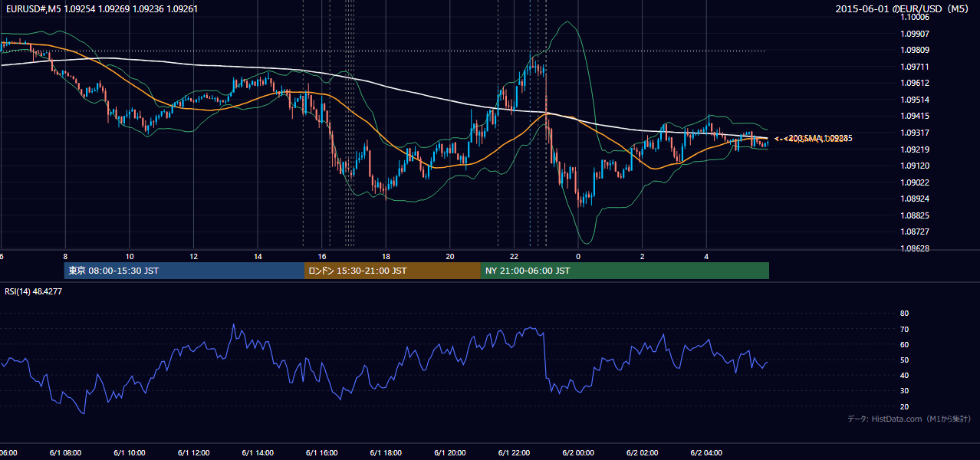Click RSI axis level 80
This screenshot has width=980, height=460.
(904, 314)
